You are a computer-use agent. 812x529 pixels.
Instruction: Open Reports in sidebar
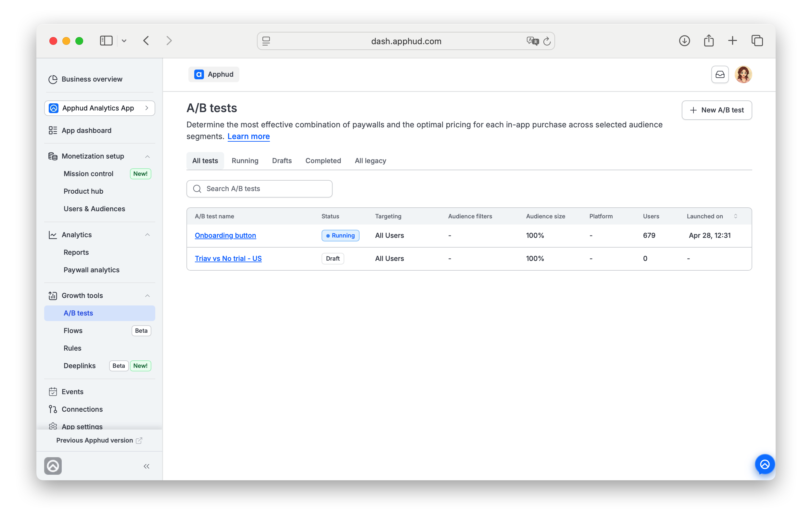coord(76,252)
